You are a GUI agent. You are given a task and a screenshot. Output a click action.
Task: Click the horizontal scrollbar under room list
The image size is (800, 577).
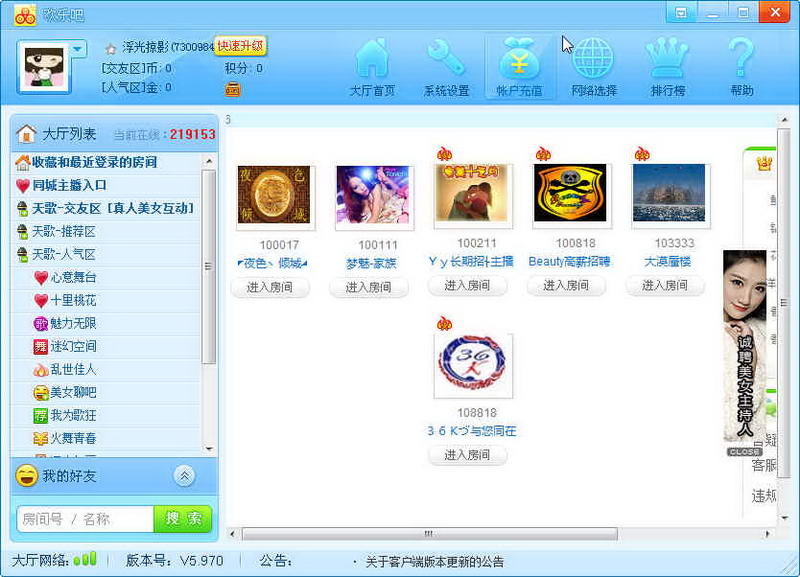coord(430,534)
